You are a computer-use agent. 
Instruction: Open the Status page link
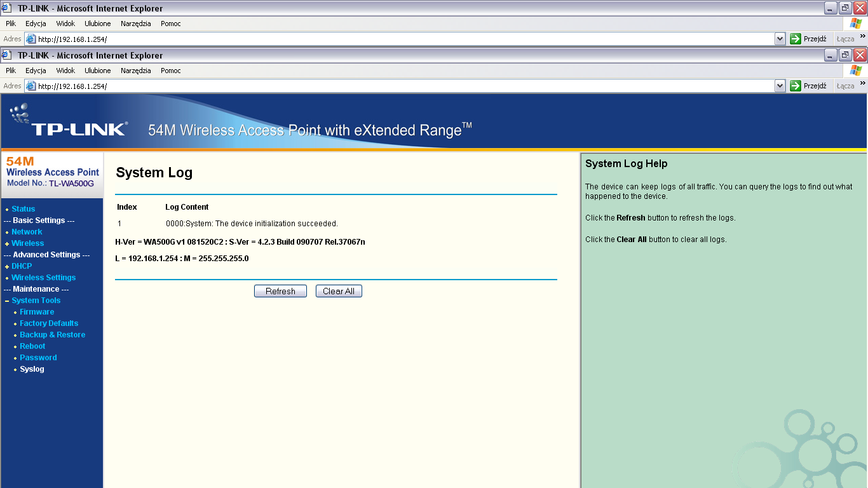click(24, 209)
